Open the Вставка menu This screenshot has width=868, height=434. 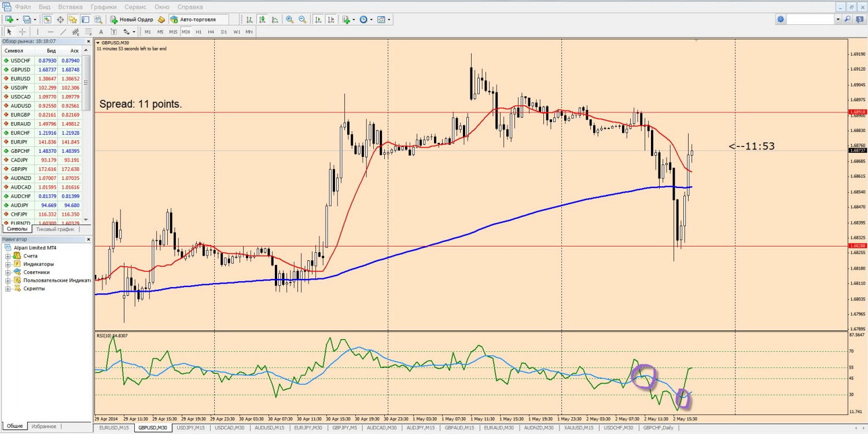pos(70,7)
